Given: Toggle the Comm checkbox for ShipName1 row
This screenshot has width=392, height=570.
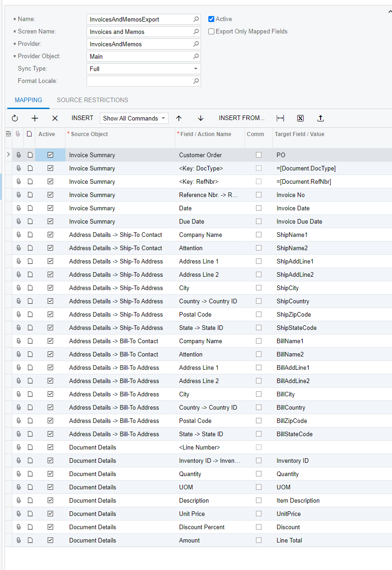Looking at the screenshot, I should point(259,235).
